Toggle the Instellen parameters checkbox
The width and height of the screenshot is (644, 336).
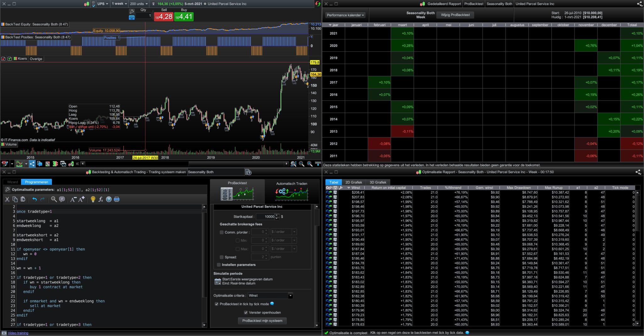click(219, 265)
